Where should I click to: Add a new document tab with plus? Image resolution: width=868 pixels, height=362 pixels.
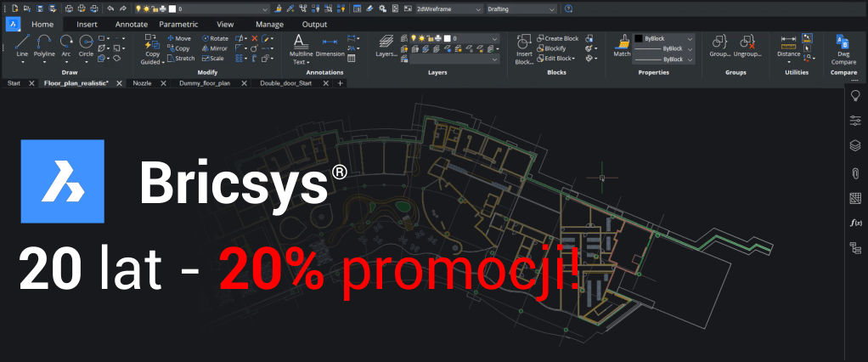[340, 83]
